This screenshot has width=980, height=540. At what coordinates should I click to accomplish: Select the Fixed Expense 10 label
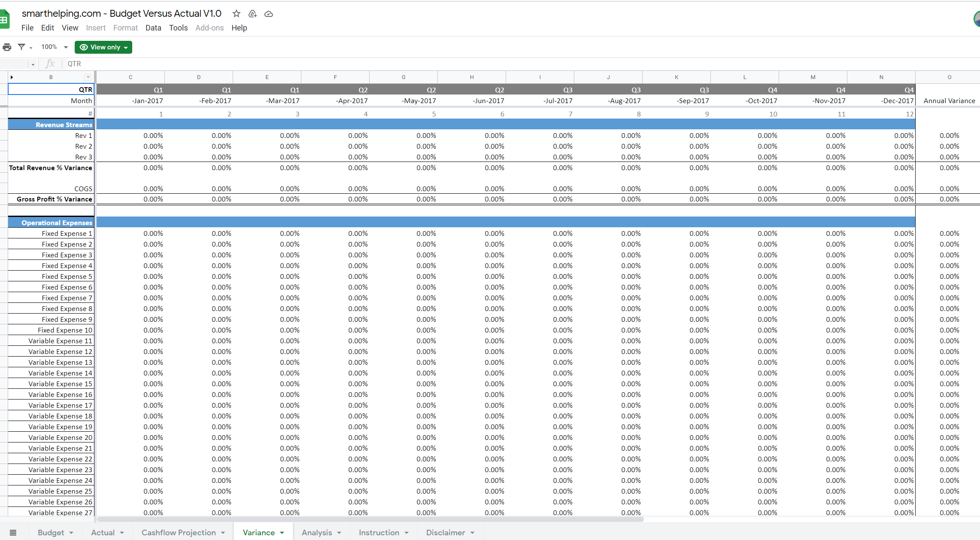[51, 330]
